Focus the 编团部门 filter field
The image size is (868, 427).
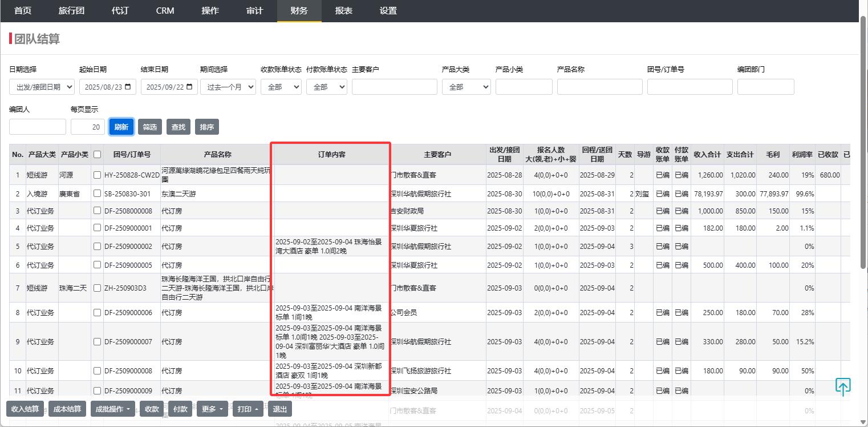tap(766, 87)
